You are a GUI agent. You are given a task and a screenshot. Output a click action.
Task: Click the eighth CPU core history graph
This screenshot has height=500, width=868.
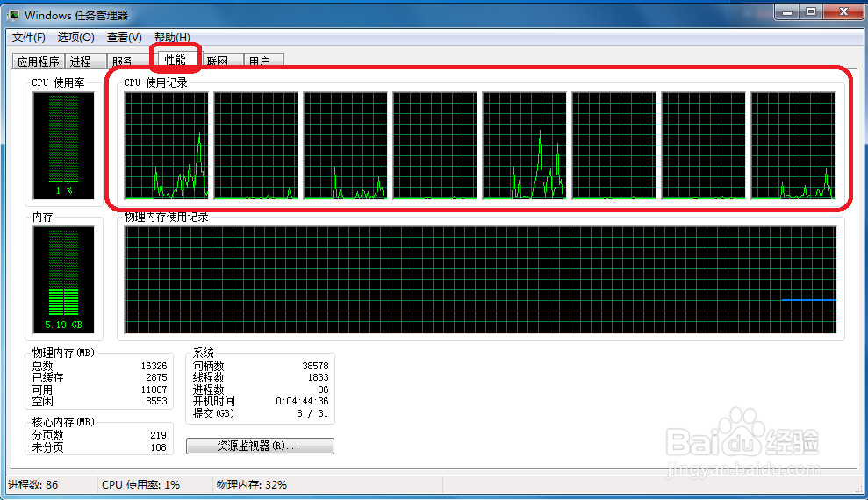(793, 146)
